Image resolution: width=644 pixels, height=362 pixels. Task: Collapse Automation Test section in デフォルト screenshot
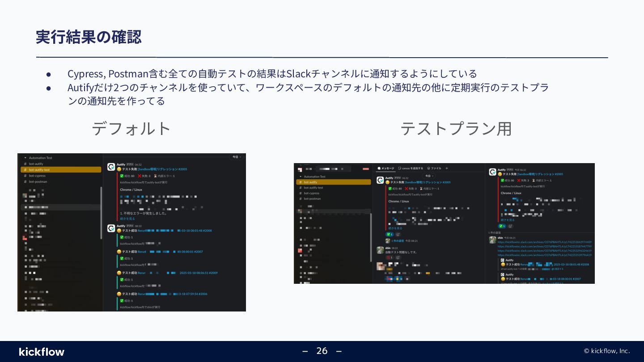click(25, 158)
